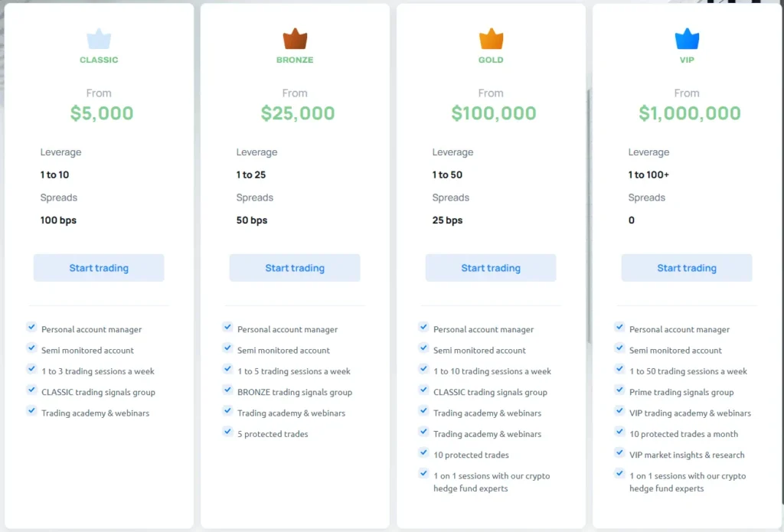
Task: Click the GOLD plan title
Action: pyautogui.click(x=491, y=60)
